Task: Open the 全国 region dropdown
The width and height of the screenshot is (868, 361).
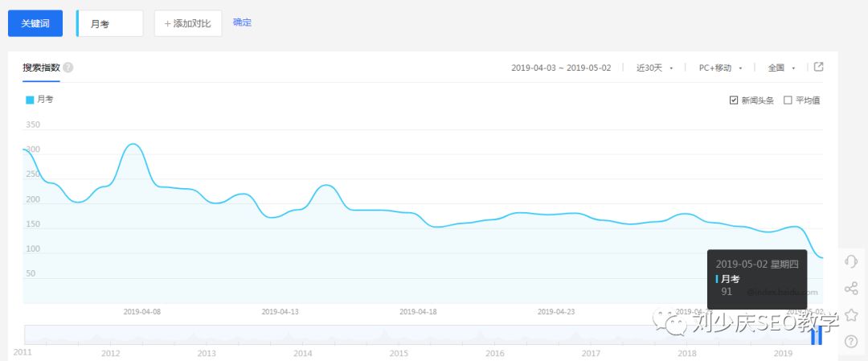Action: pyautogui.click(x=781, y=68)
